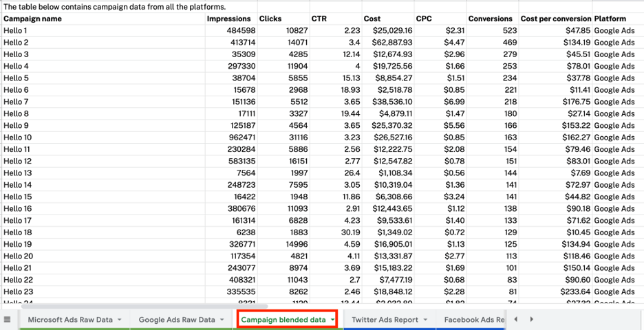Click the scroll sheet tabs right arrow
This screenshot has width=644, height=330.
[x=533, y=320]
